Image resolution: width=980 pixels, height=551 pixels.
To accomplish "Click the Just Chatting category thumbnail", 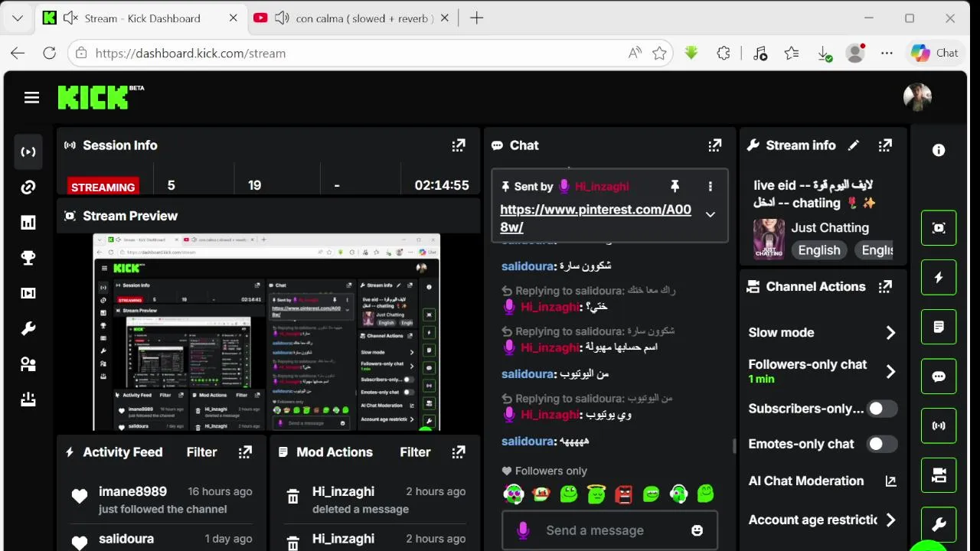I will point(769,238).
